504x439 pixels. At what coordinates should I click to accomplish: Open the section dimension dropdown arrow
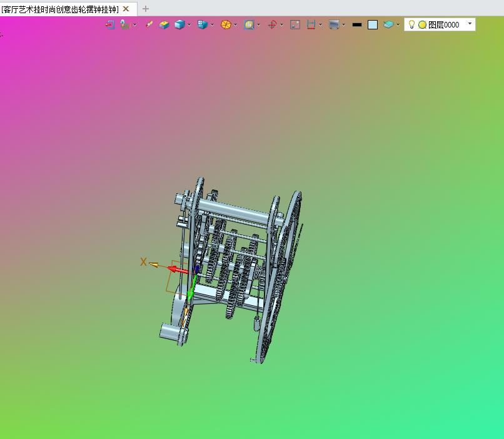tap(320, 25)
